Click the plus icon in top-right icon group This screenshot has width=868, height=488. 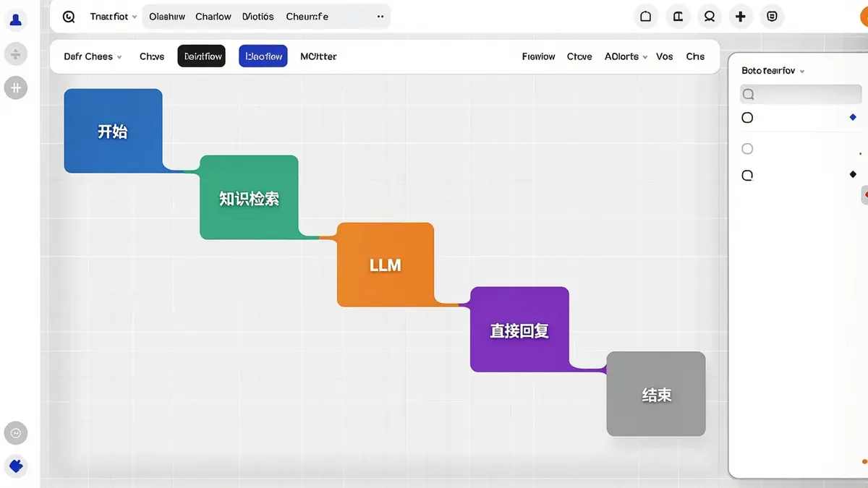coord(741,17)
